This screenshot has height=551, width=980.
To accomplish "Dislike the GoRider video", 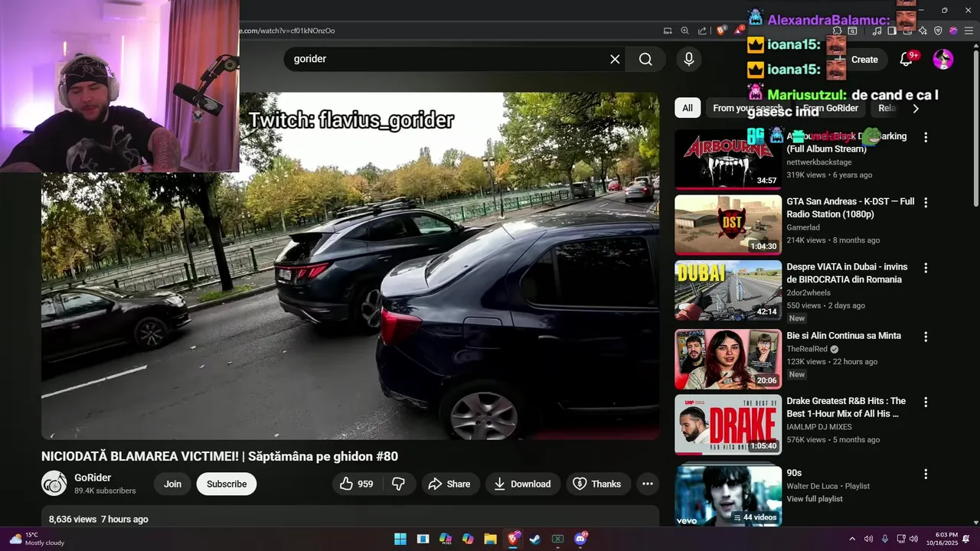I will [398, 484].
